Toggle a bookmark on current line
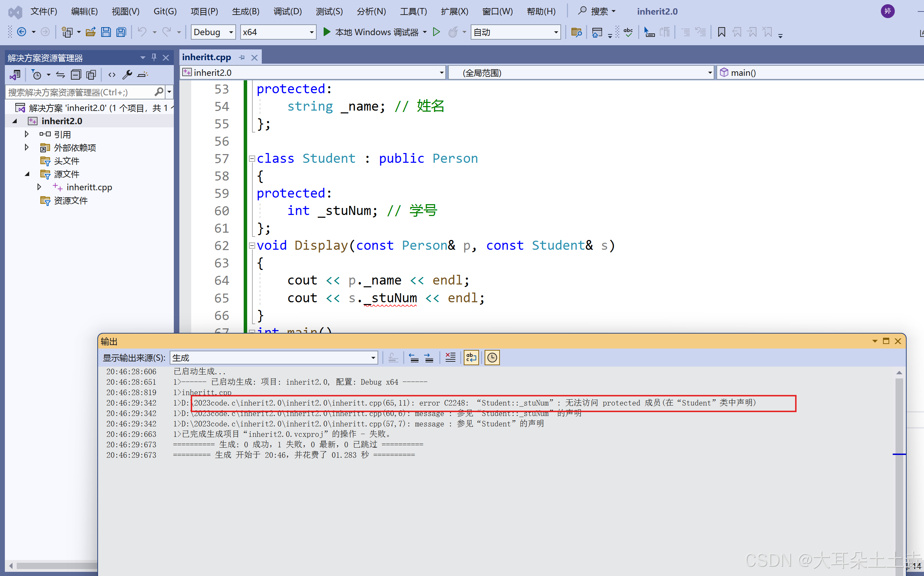Viewport: 924px width, 576px height. (721, 32)
